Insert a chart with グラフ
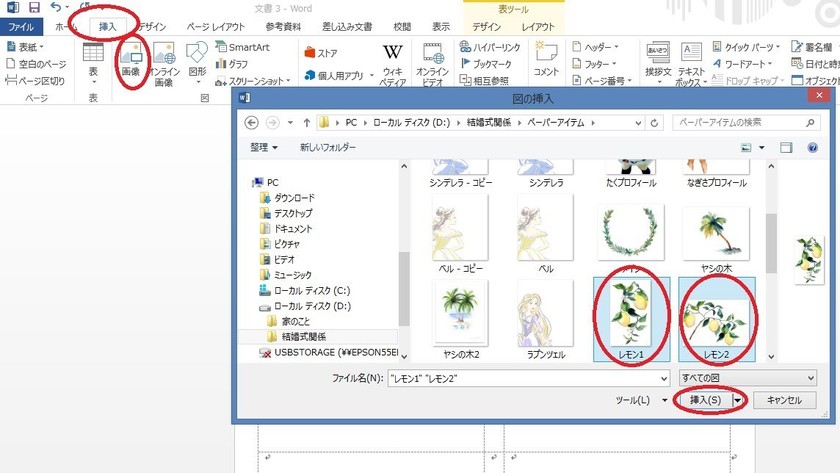 232,64
